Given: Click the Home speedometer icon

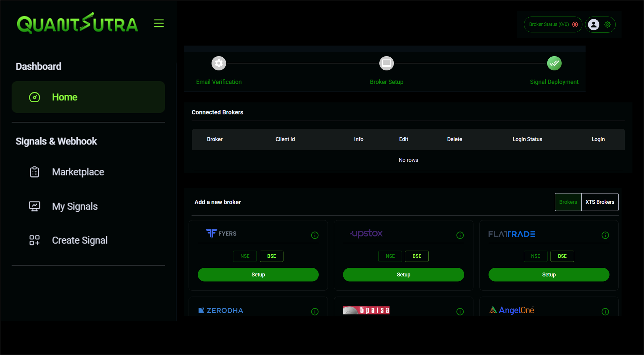Looking at the screenshot, I should click(34, 97).
